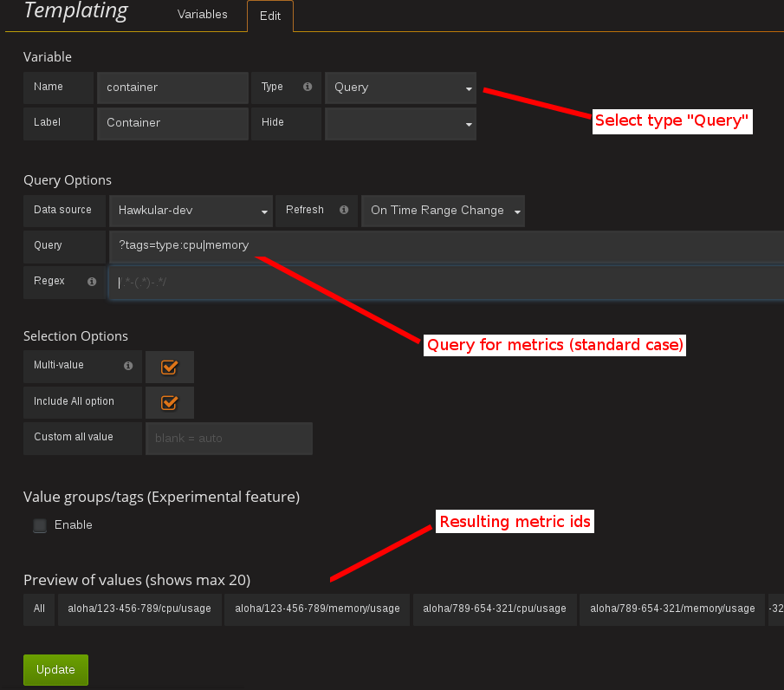
Task: Click preview value aloha/789-654-321/memory/usage
Action: coord(672,609)
